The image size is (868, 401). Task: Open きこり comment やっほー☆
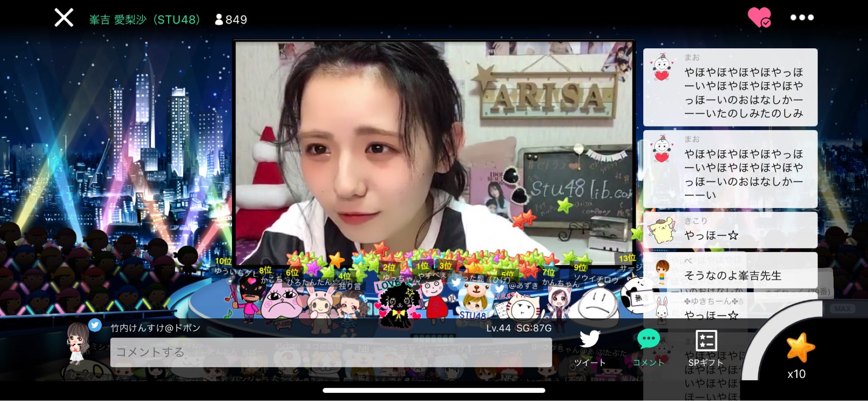pos(730,230)
